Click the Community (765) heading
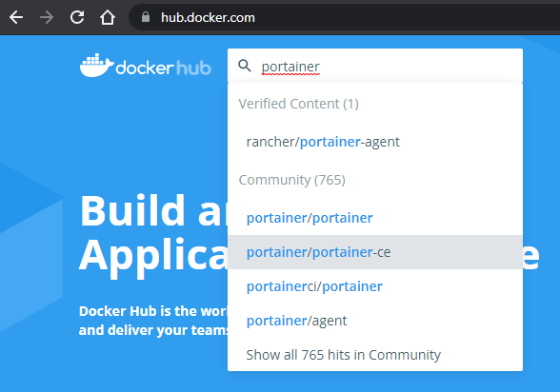This screenshot has height=392, width=560. pos(291,180)
